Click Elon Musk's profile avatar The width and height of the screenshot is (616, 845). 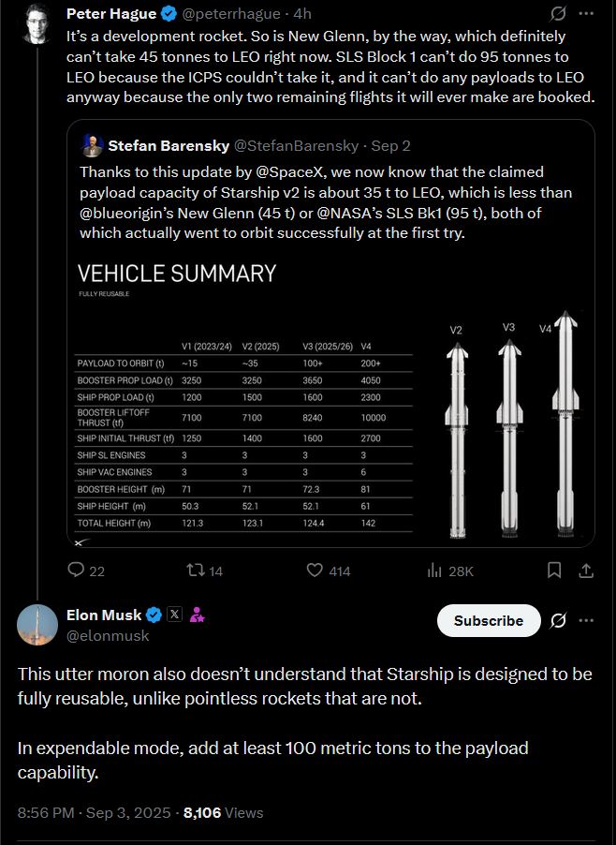[x=37, y=625]
